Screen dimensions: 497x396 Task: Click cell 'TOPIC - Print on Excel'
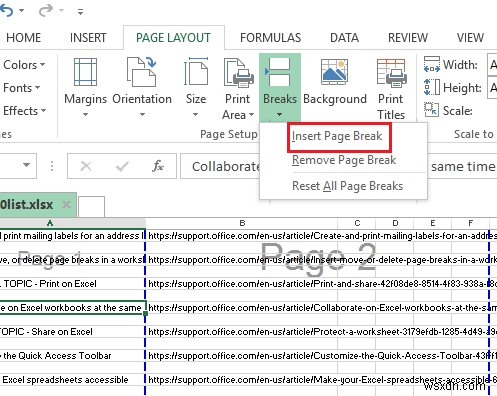[x=73, y=284]
